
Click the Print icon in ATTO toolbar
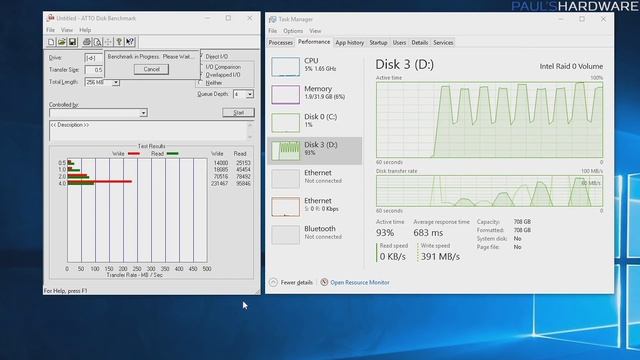point(87,42)
